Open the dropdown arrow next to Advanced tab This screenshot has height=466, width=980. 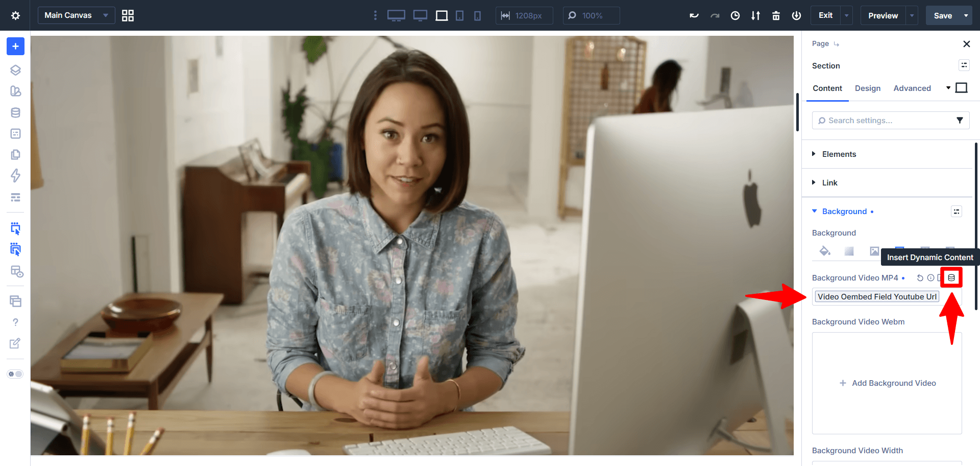[x=948, y=88]
